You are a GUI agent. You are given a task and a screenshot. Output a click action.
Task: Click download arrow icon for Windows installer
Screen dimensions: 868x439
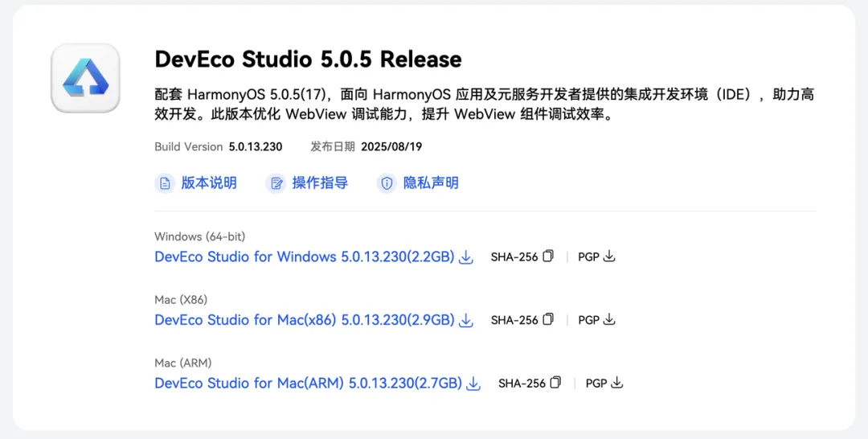click(466, 256)
